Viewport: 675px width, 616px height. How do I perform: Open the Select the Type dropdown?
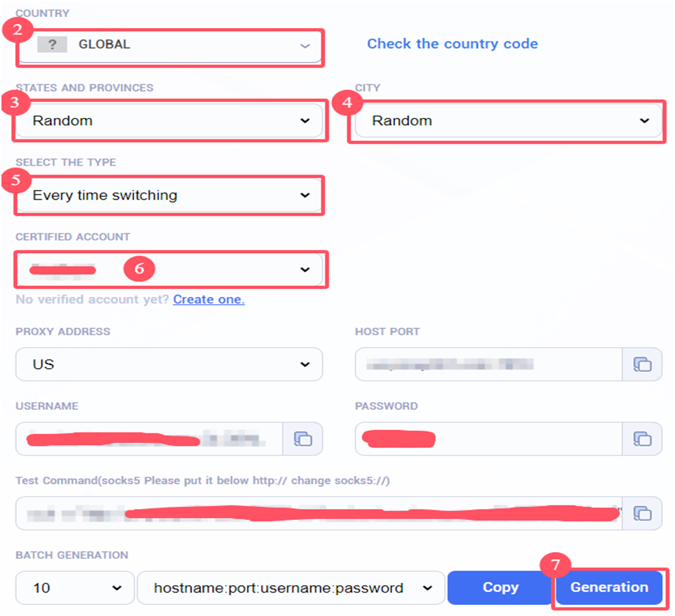pyautogui.click(x=169, y=196)
